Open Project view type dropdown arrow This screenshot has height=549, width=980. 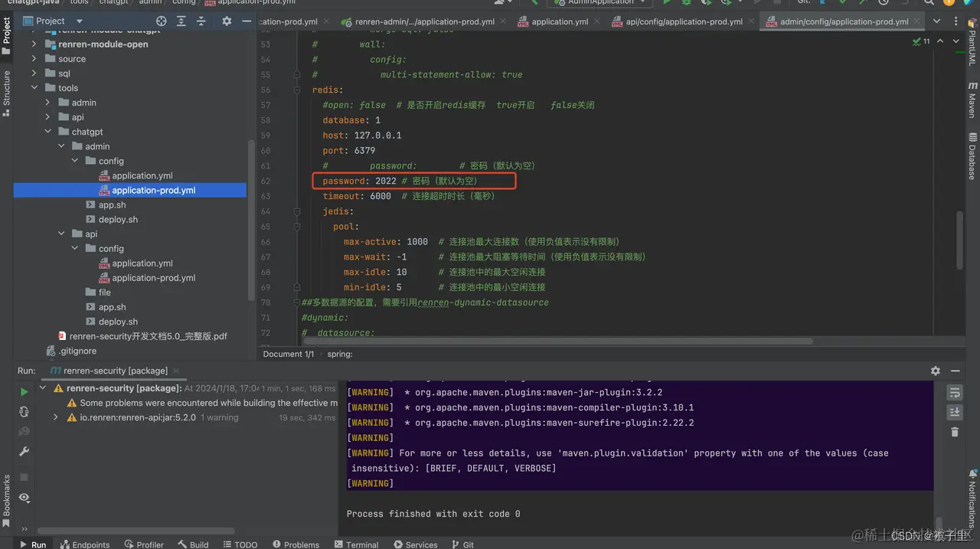click(x=80, y=21)
